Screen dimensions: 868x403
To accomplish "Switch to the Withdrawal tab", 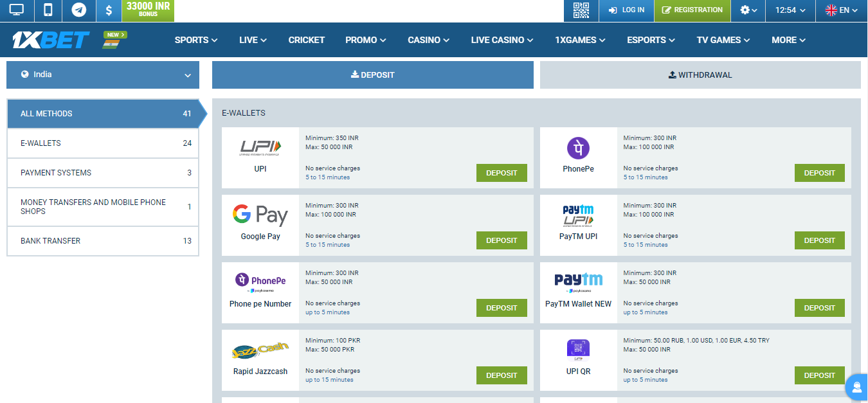I will tap(700, 75).
